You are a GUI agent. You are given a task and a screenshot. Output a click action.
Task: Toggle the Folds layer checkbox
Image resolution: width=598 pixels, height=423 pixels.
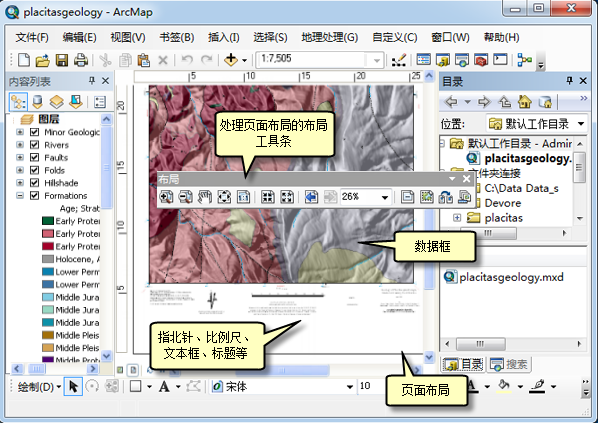34,170
